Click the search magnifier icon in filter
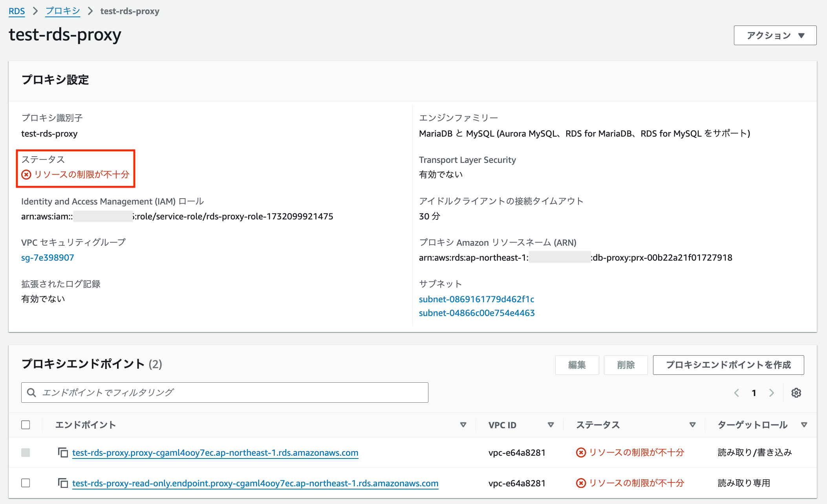Viewport: 827px width, 504px height. point(31,393)
